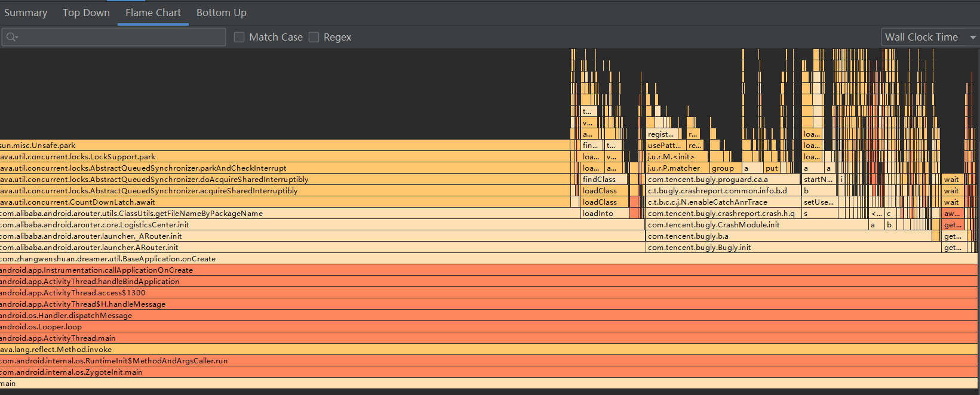Select the launcher.ARouter.init frame
This screenshot has width=980, height=395.
point(322,248)
